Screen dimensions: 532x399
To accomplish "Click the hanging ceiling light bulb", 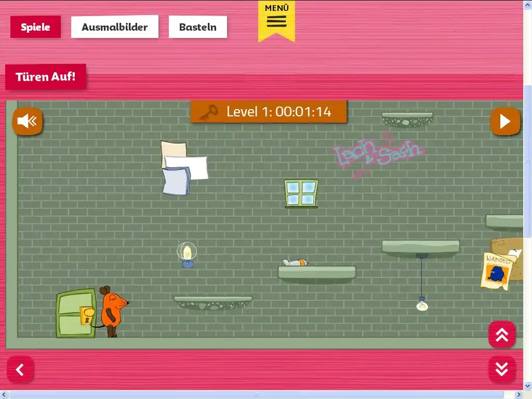I will point(422,303).
